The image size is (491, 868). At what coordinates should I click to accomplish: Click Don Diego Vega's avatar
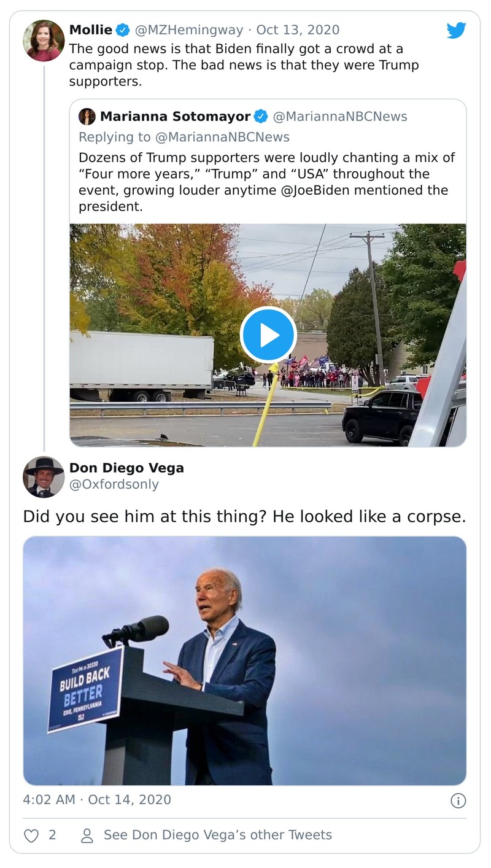coord(44,476)
